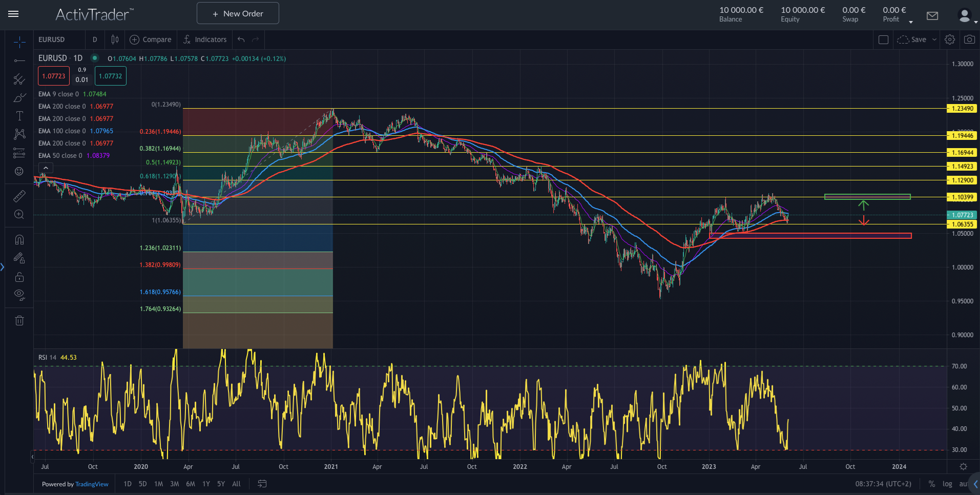Open the XABCD pattern tool

pos(19,134)
